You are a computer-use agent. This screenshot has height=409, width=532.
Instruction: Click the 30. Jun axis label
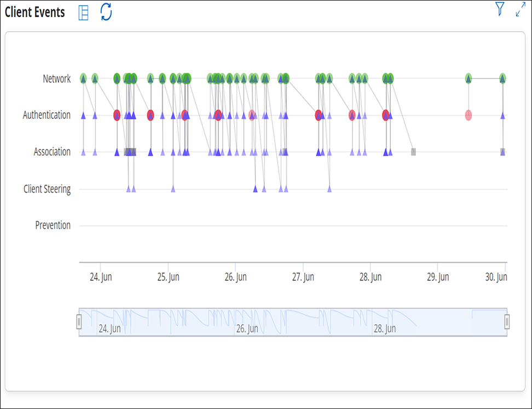pyautogui.click(x=496, y=277)
